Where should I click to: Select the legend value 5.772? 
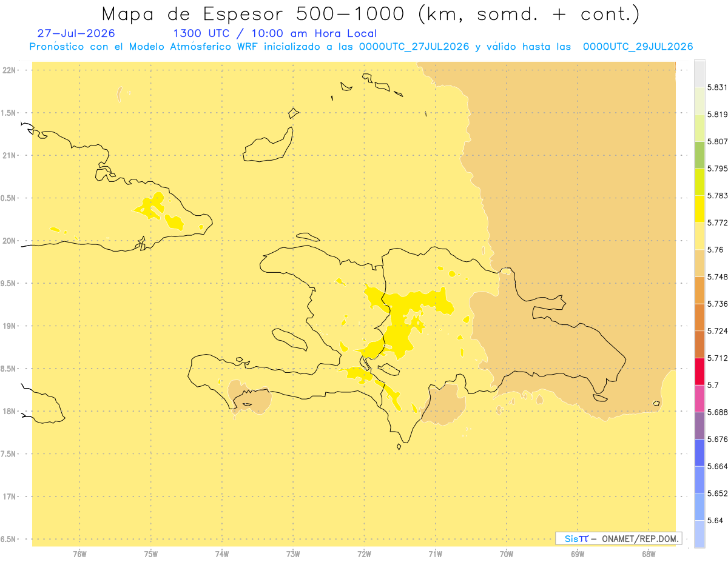(x=717, y=222)
